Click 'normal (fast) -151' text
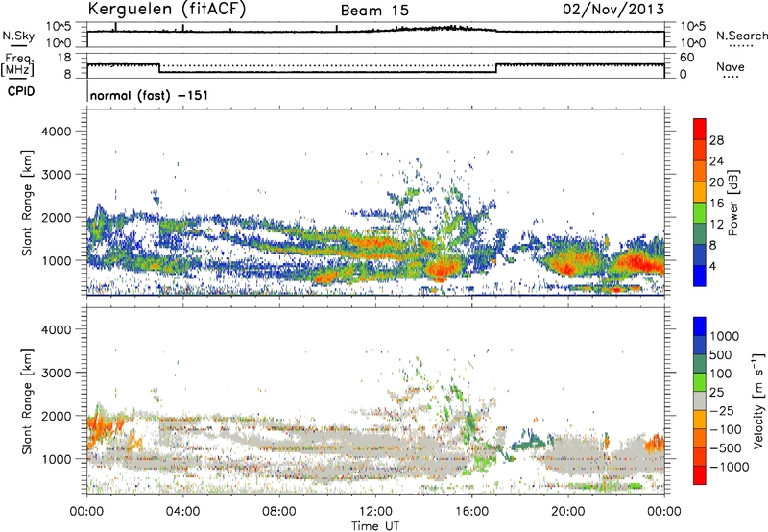768x532 pixels. (149, 95)
